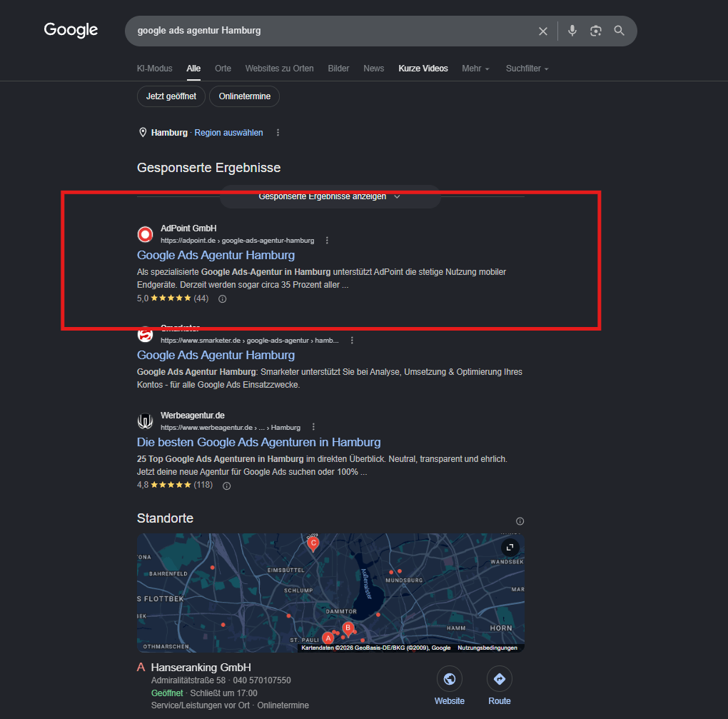Screen dimensions: 728x719
Task: Click map marker C on the map
Action: 313,543
